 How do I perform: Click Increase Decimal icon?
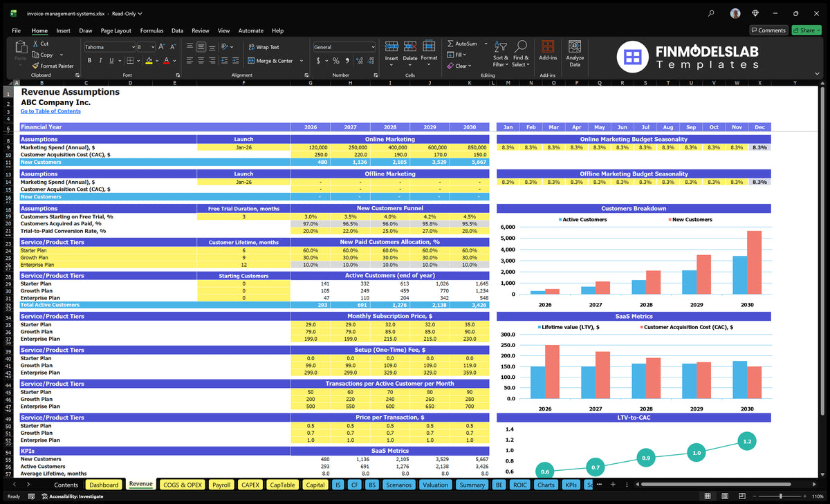(360, 61)
